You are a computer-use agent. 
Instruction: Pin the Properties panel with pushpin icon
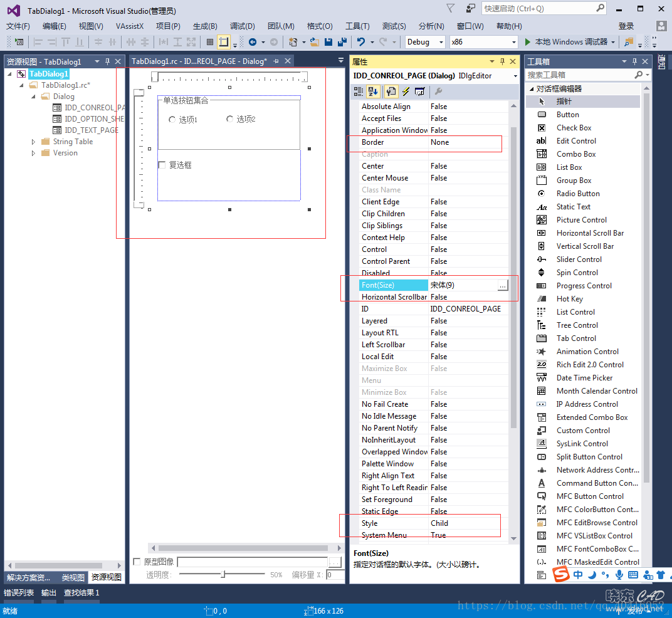click(x=502, y=61)
